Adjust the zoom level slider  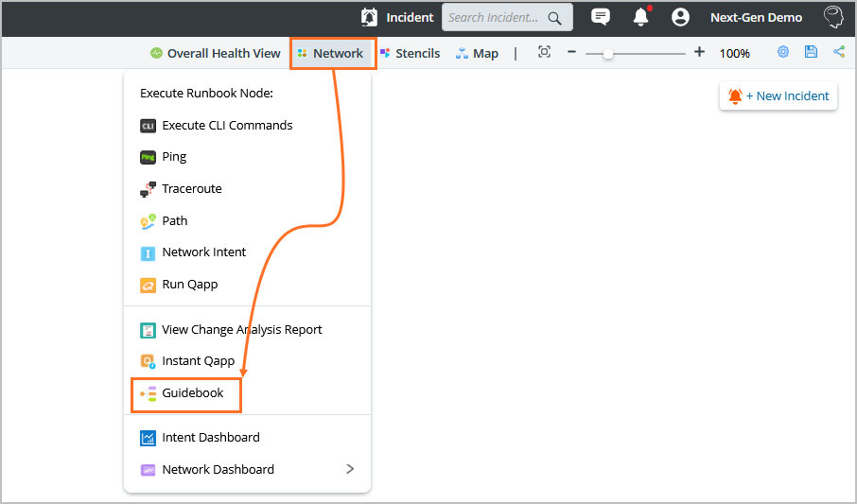(x=608, y=54)
